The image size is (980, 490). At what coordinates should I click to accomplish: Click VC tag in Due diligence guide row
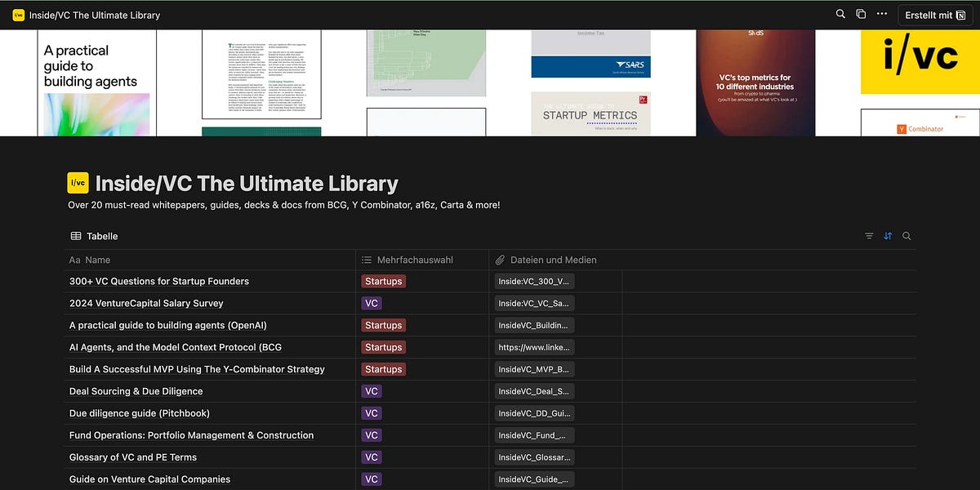pos(372,413)
